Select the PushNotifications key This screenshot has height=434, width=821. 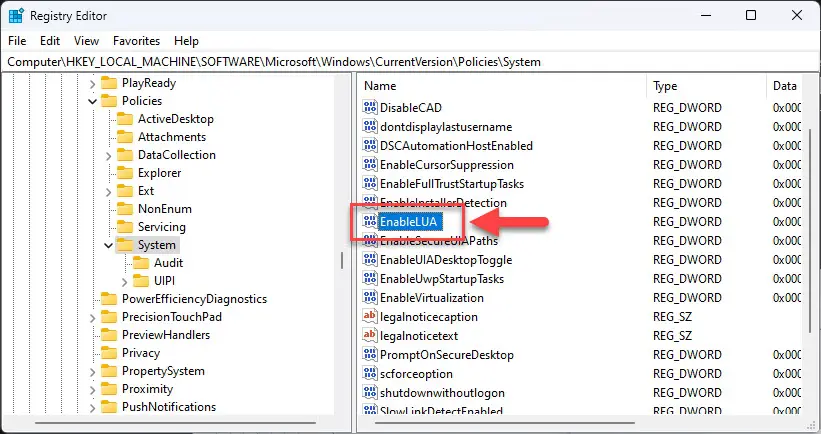click(169, 407)
